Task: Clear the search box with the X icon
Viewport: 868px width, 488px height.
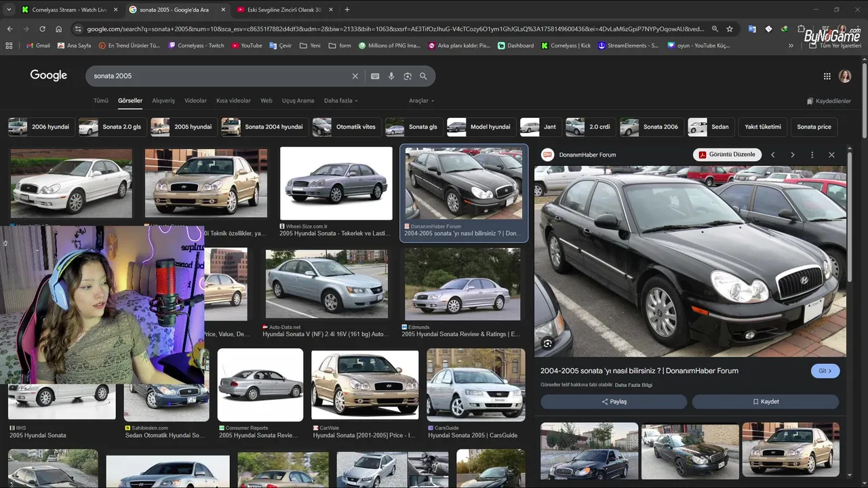Action: [355, 76]
